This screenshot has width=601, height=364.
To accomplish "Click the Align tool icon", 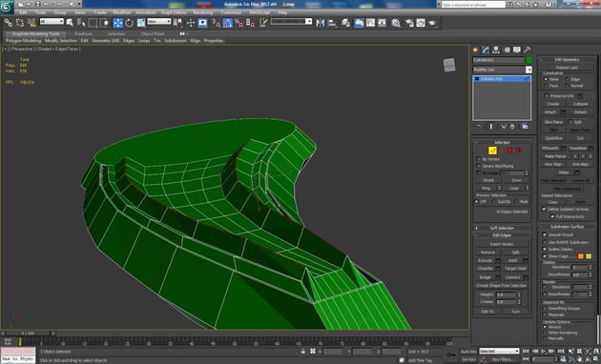I will [x=332, y=23].
